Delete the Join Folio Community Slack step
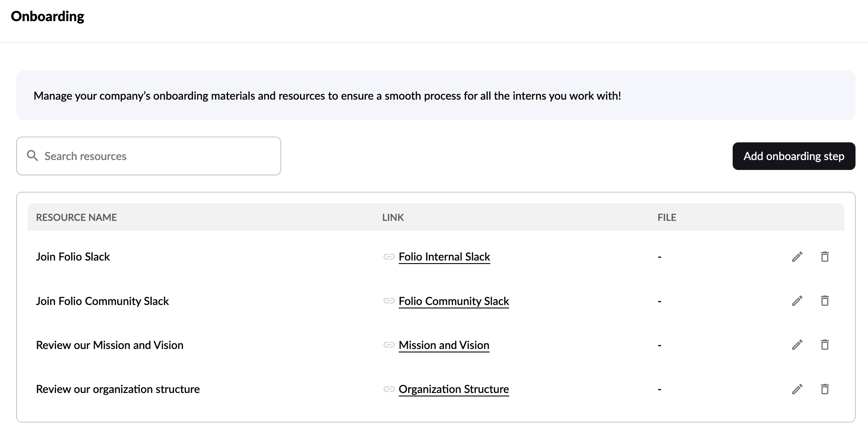The image size is (868, 440). pyautogui.click(x=824, y=301)
